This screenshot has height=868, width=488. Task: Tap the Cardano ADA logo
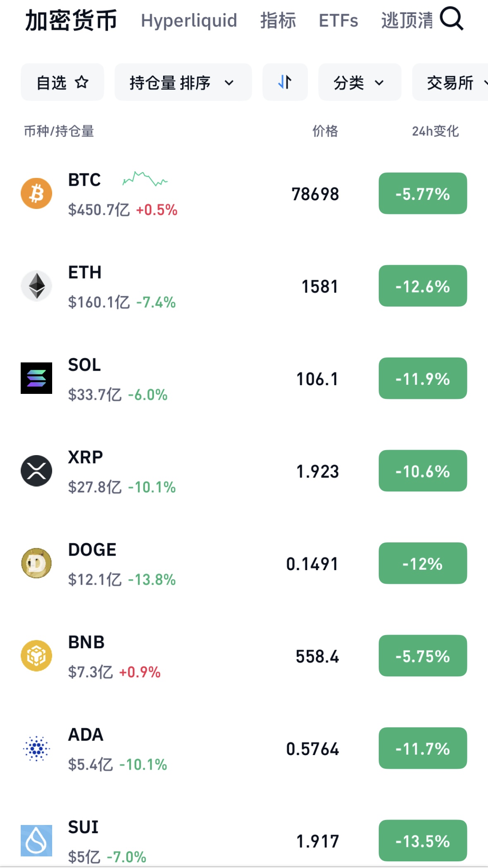pos(36,748)
